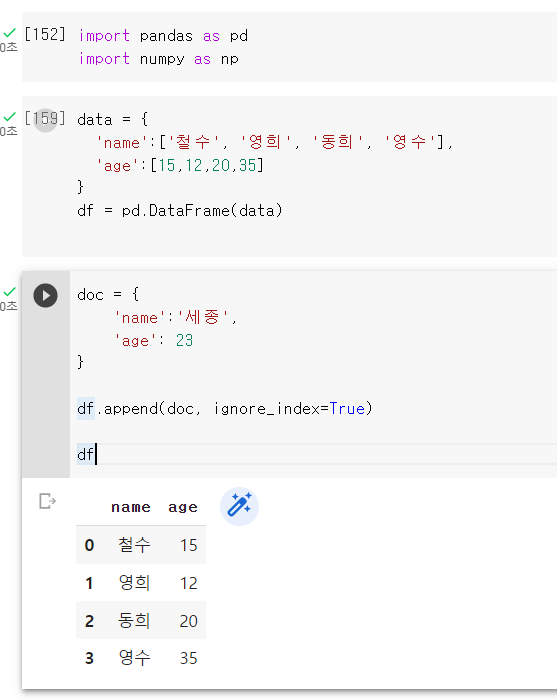Click the 'df = pd.DataFrame(data)' line
Image resolution: width=557 pixels, height=700 pixels.
pyautogui.click(x=180, y=210)
